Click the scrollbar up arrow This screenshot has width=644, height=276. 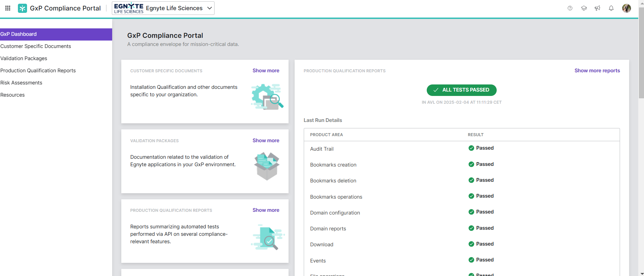(641, 3)
